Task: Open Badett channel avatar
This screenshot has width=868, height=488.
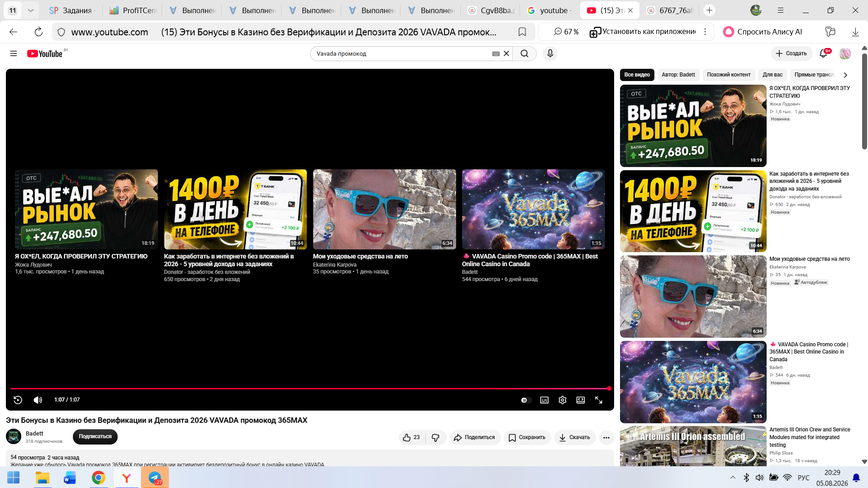Action: 14,436
